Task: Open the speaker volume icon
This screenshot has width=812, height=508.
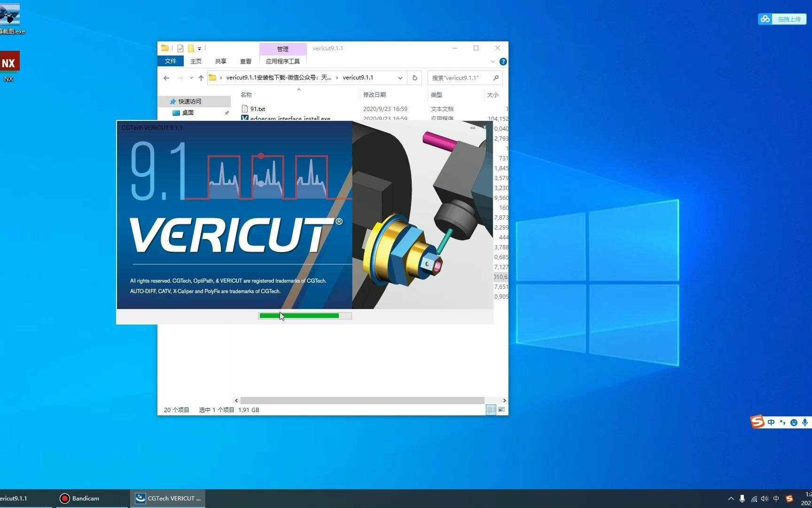Action: click(765, 499)
